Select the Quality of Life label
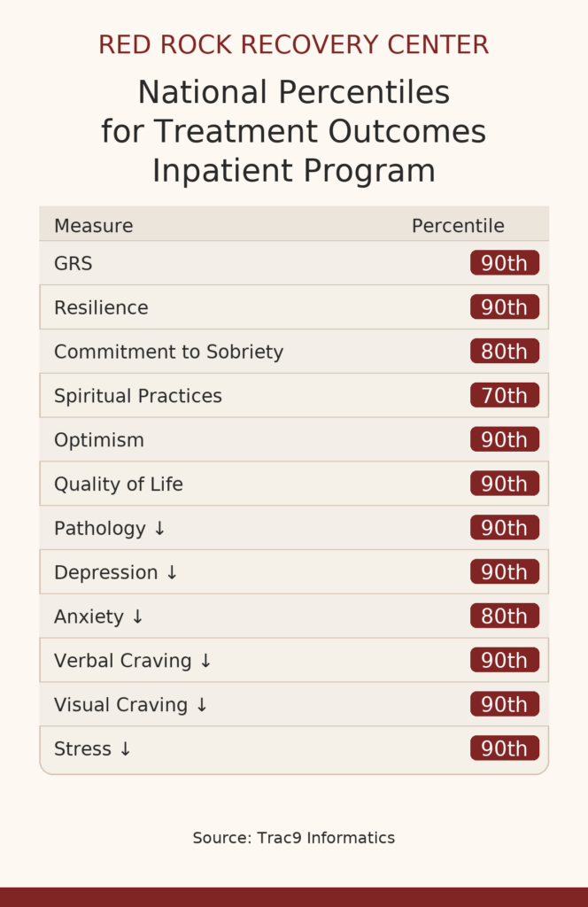 [x=118, y=485]
